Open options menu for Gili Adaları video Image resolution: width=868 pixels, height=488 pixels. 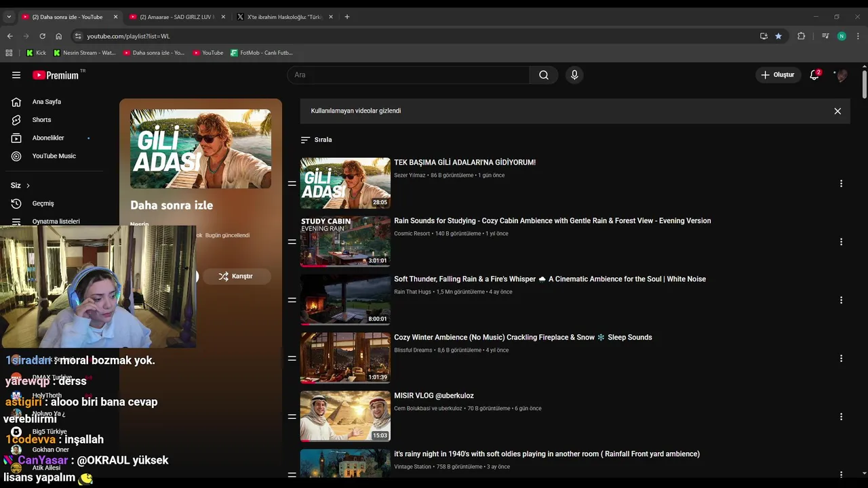(841, 184)
